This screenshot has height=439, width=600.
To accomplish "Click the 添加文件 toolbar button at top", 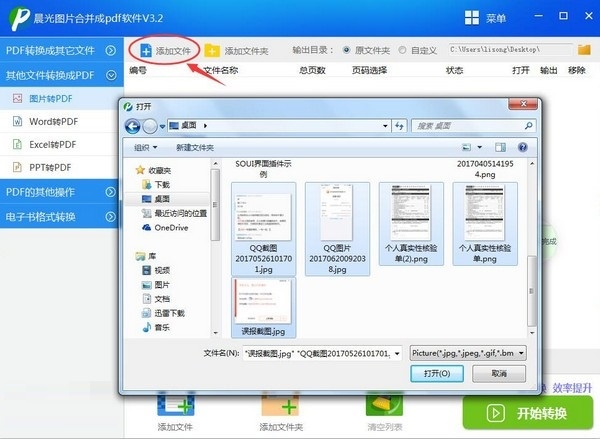I will 165,51.
